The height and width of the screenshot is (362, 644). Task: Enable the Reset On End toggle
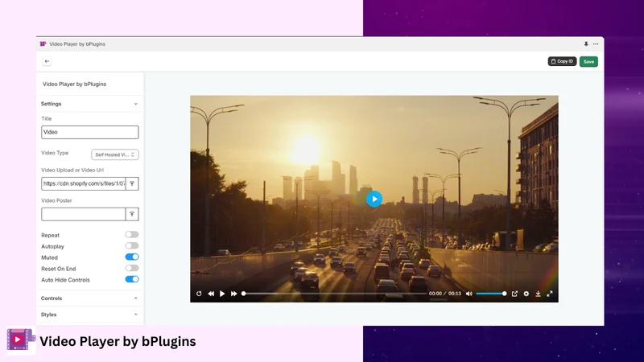[x=132, y=268]
